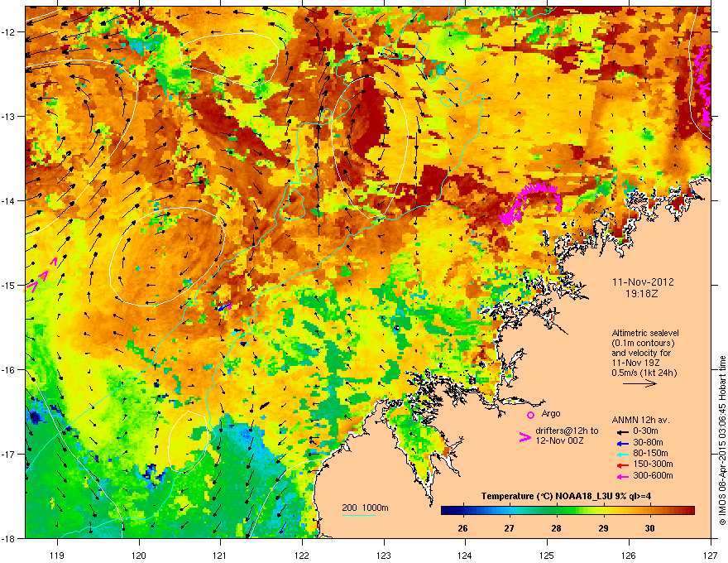
Task: Click the "30-80m" depth label
Action: [x=648, y=442]
